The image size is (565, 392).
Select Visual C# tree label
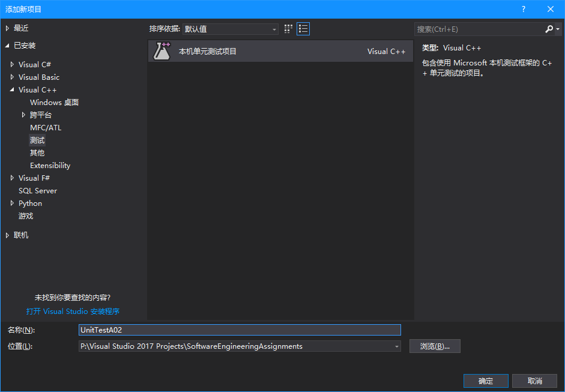[35, 64]
